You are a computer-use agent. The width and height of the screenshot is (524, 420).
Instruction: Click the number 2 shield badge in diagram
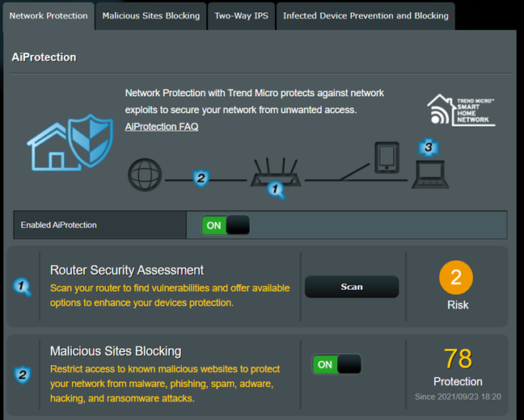click(201, 178)
